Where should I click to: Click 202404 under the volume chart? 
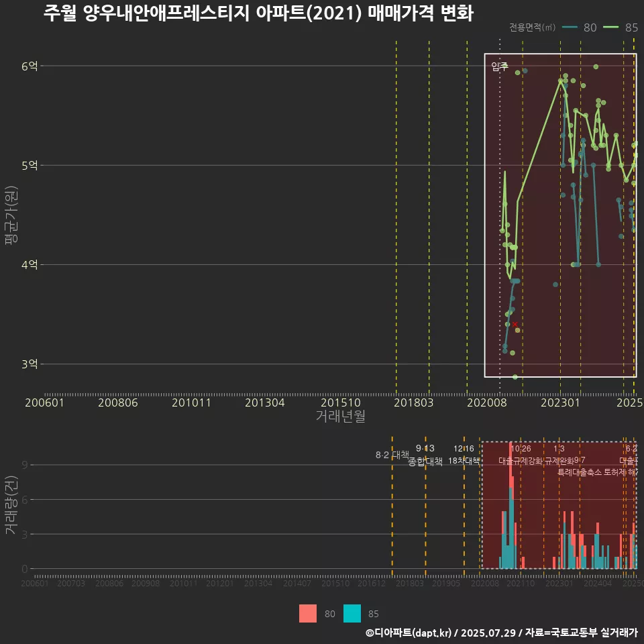tap(598, 583)
